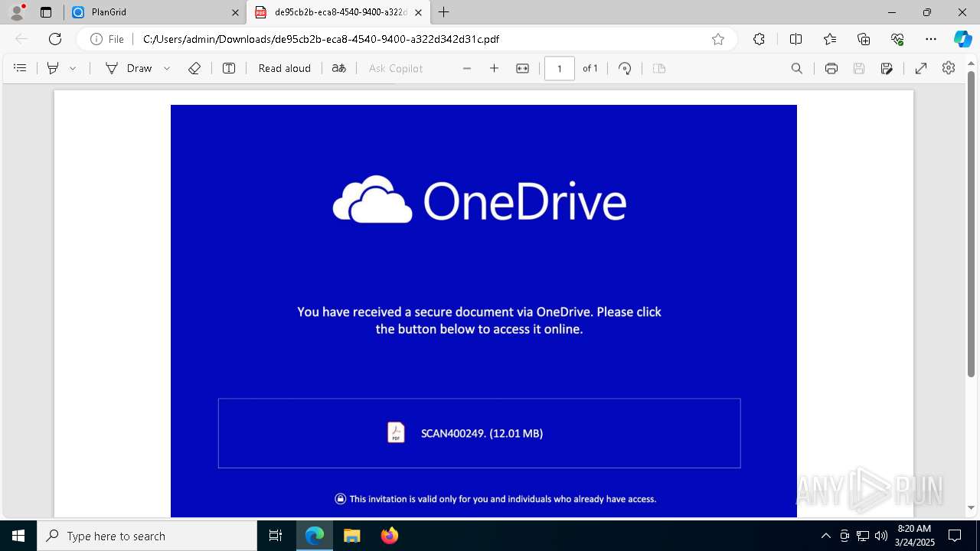
Task: Show hidden system tray icons
Action: click(x=826, y=536)
